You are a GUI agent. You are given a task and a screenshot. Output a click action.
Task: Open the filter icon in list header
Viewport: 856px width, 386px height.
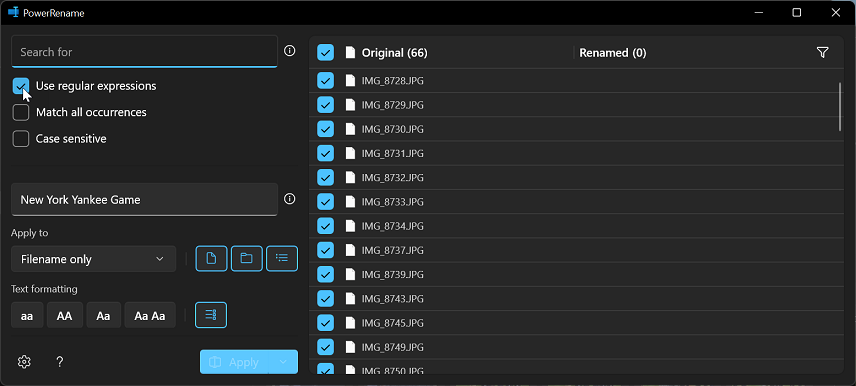click(x=823, y=52)
